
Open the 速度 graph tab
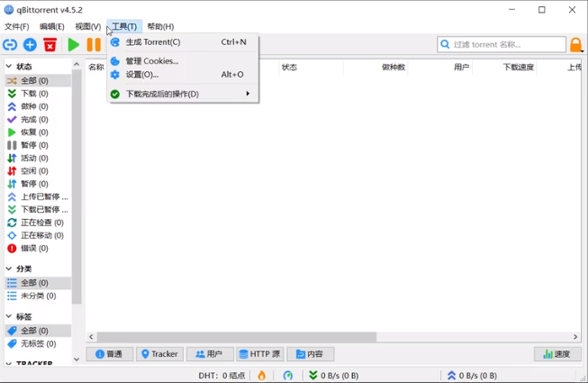(x=557, y=354)
